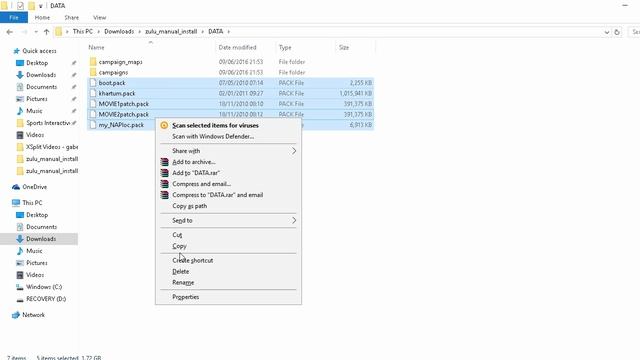Click the RECOVERY (D:) drive icon
640x360 pixels.
20,299
